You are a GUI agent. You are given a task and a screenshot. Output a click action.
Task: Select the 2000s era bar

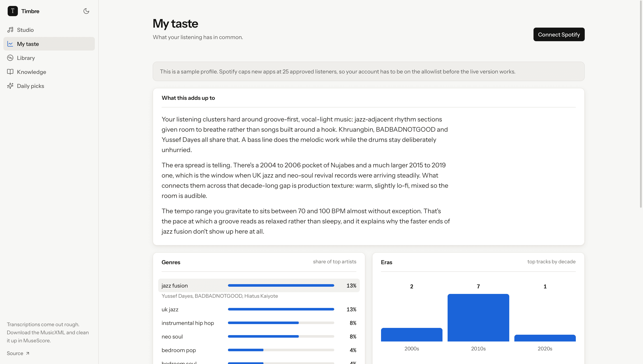(x=411, y=334)
